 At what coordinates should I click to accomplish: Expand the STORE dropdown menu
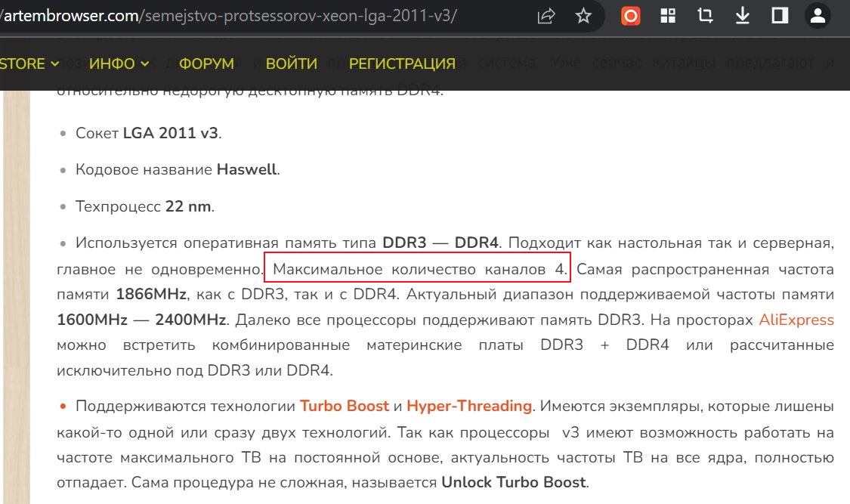(29, 63)
